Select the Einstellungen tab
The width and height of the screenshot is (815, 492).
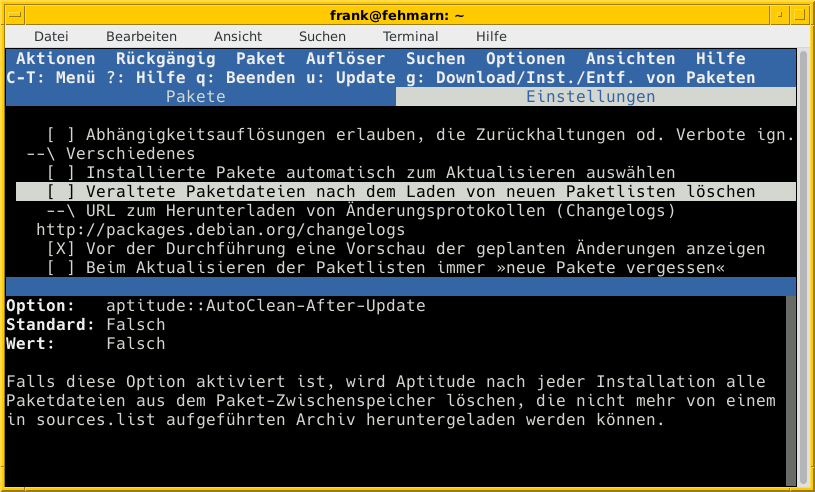click(596, 97)
